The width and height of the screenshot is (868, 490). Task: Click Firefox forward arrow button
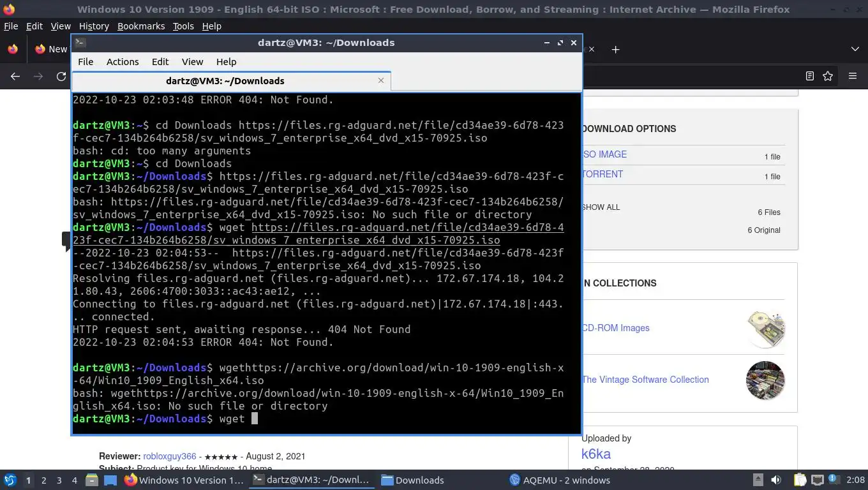coord(38,76)
